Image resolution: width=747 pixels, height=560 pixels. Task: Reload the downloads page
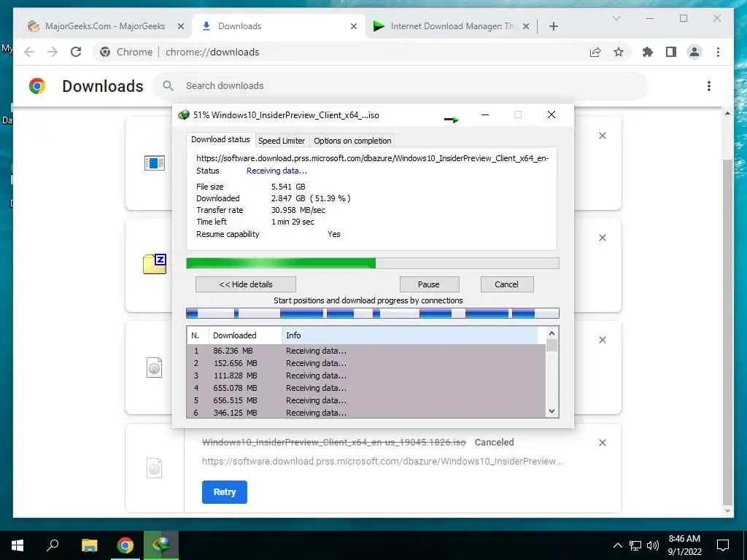[76, 52]
